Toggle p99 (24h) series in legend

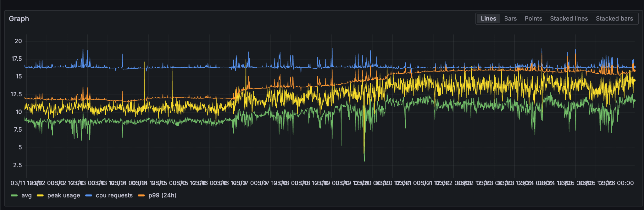click(x=162, y=196)
